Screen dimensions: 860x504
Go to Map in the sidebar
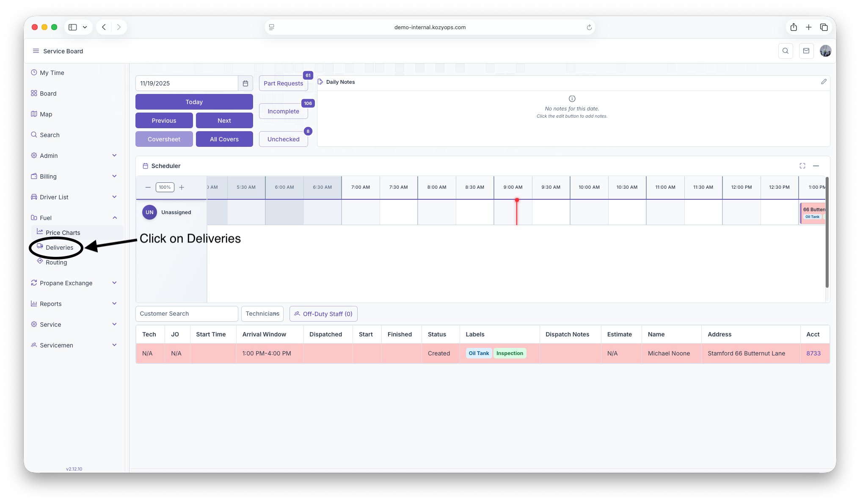(46, 114)
